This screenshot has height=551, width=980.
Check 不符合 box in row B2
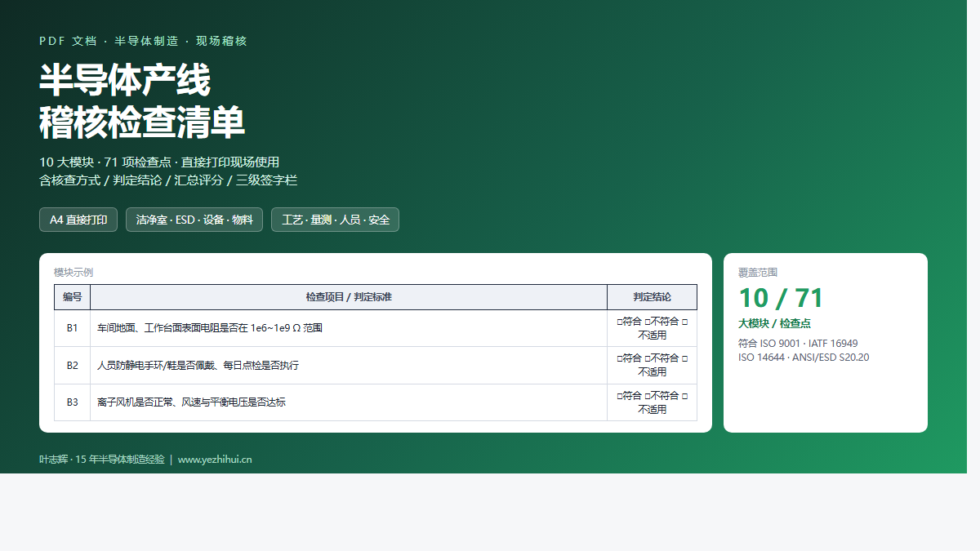648,358
